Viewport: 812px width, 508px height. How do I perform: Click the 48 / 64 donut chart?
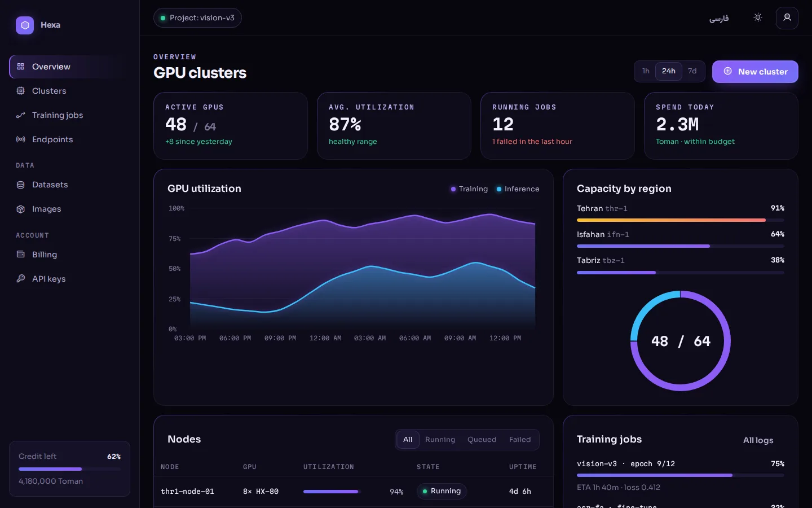[x=681, y=341]
